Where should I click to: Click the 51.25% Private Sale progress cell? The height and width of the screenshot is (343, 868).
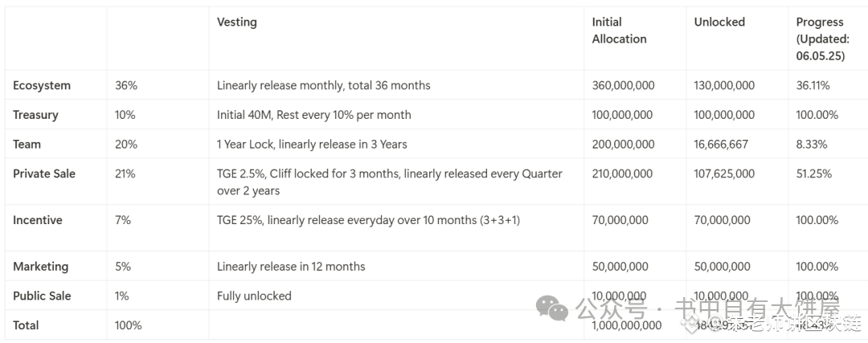tap(813, 174)
